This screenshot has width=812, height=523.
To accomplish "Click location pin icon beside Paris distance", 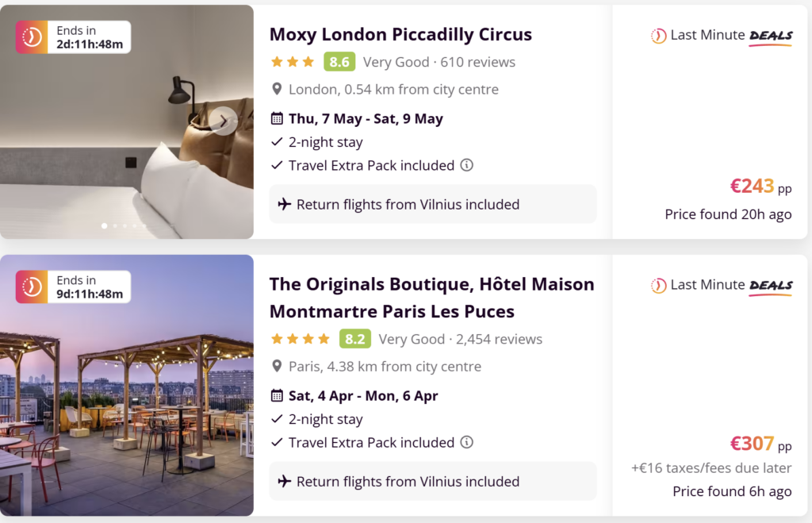I will pos(277,367).
